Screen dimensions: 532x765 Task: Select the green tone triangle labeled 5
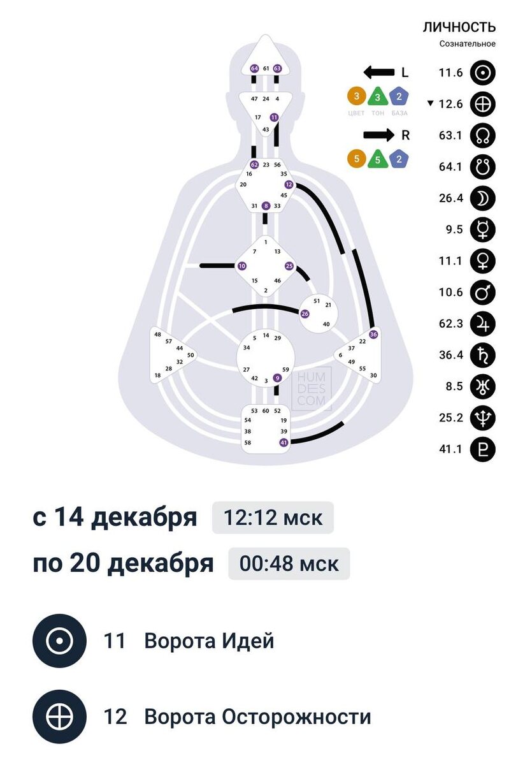(x=378, y=159)
